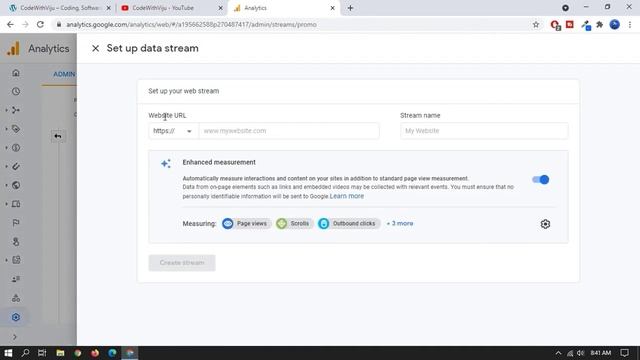
Task: Click the Page views chip
Action: [x=246, y=224]
